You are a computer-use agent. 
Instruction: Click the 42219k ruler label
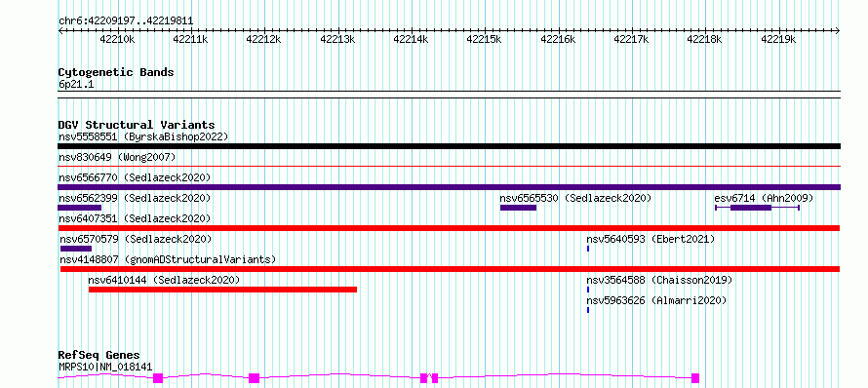point(778,39)
